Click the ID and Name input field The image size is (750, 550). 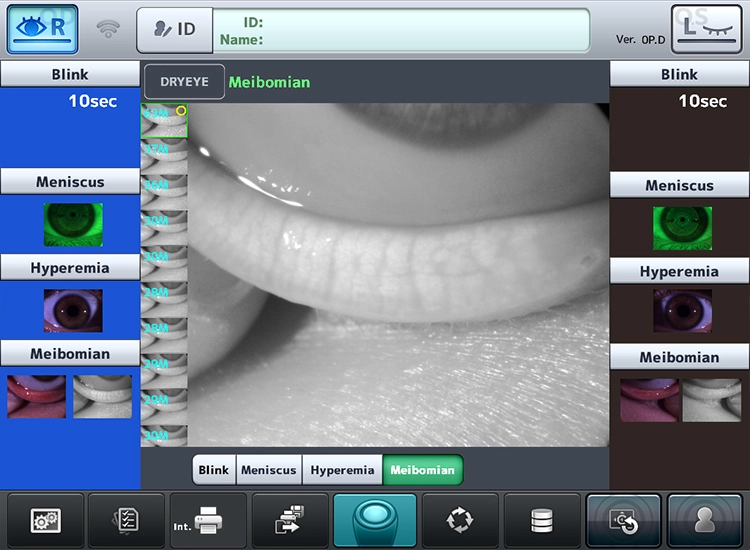point(401,30)
